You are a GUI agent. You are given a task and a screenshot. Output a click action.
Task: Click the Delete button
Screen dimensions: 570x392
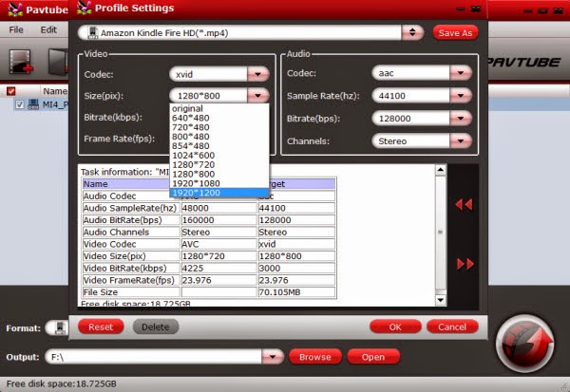[156, 327]
